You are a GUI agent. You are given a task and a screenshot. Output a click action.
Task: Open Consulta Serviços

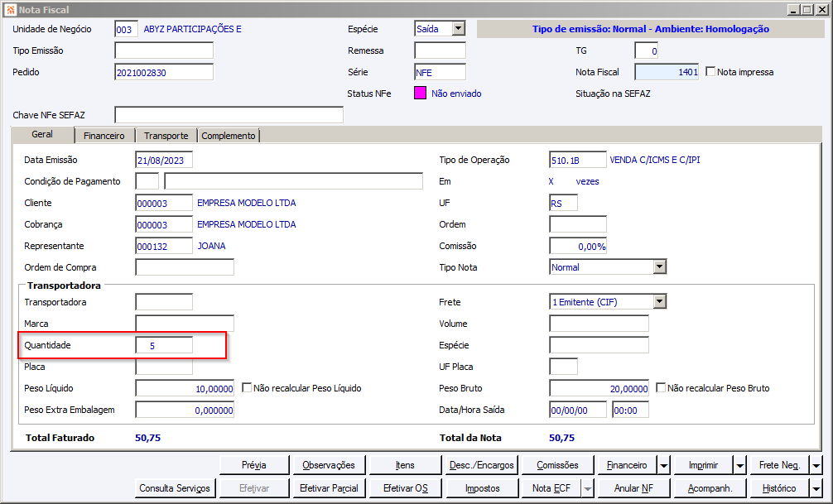(x=175, y=488)
